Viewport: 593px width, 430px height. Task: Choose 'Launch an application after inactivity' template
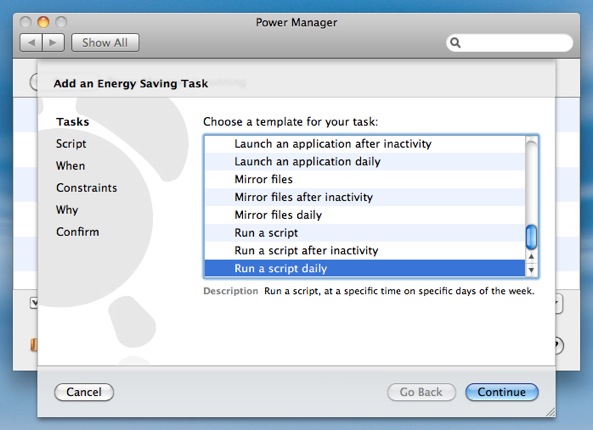pyautogui.click(x=365, y=144)
